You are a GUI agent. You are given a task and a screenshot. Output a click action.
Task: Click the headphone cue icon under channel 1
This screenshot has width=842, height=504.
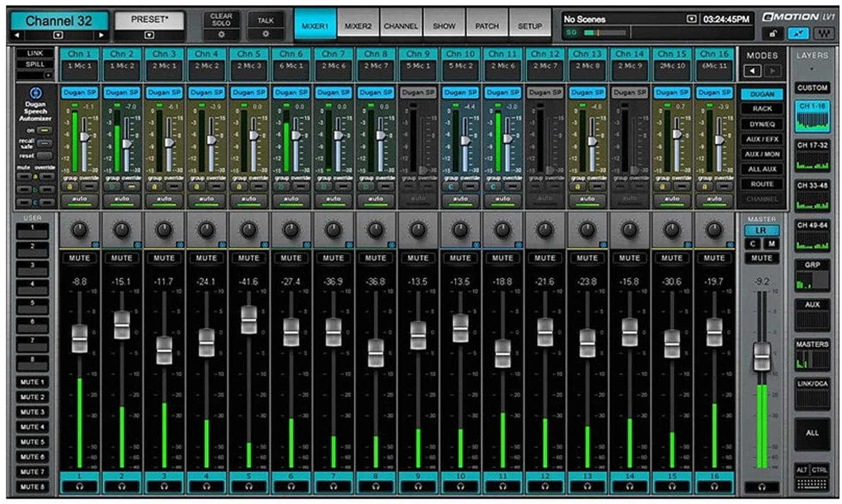click(x=79, y=487)
